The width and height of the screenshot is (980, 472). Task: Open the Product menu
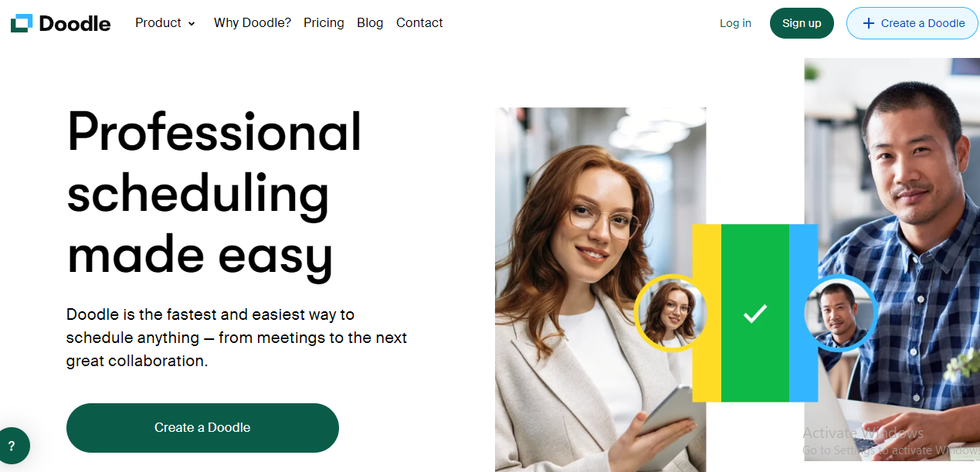165,23
